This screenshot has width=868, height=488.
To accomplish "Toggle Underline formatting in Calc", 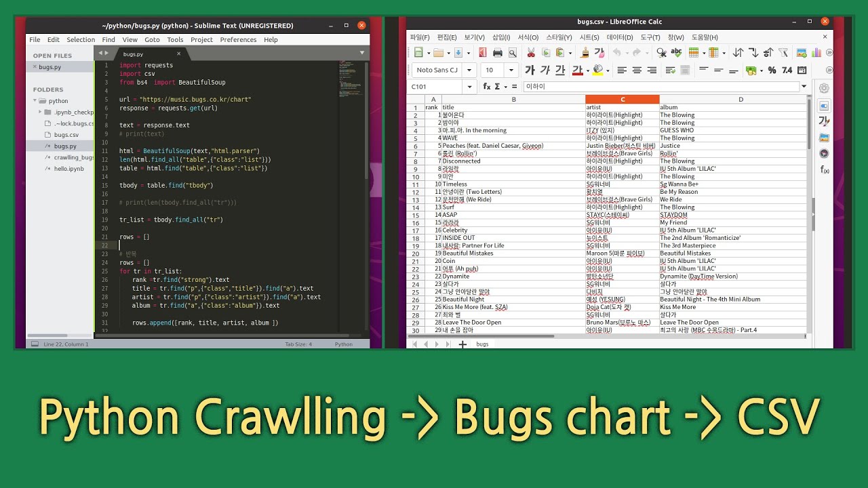I will click(x=560, y=70).
